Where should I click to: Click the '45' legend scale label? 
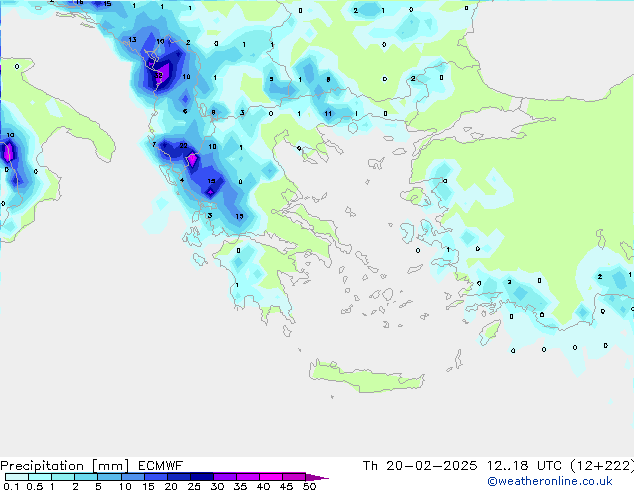pyautogui.click(x=286, y=486)
